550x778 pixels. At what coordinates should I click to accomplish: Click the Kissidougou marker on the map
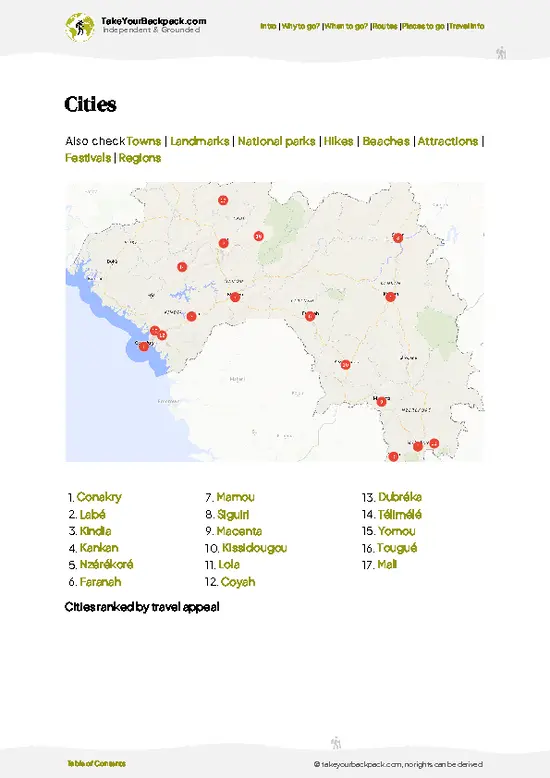tap(345, 365)
